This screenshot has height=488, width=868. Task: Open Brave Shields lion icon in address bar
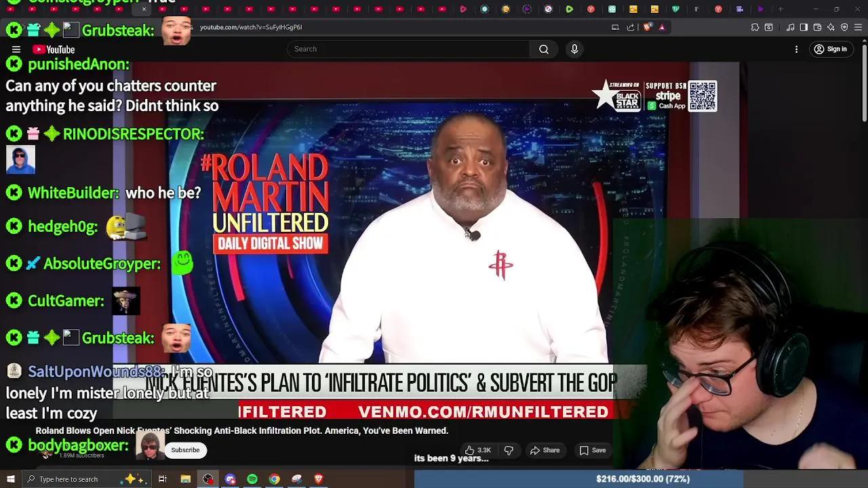pos(647,27)
